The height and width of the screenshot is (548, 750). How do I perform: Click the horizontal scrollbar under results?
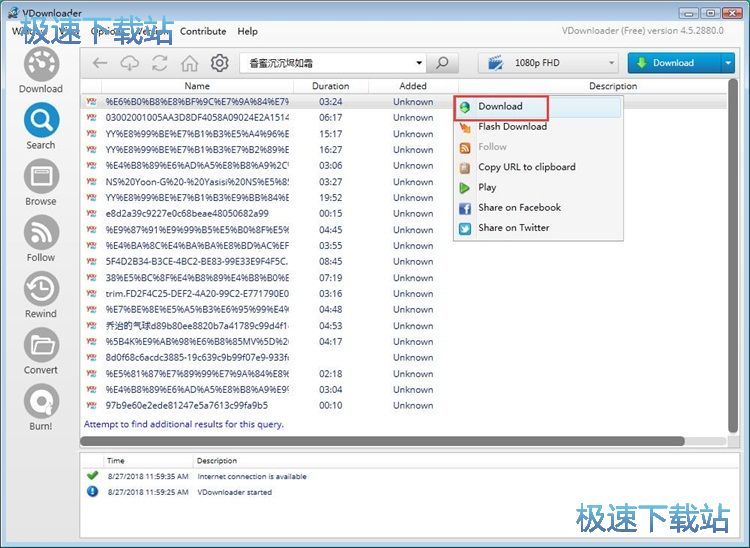pyautogui.click(x=383, y=441)
